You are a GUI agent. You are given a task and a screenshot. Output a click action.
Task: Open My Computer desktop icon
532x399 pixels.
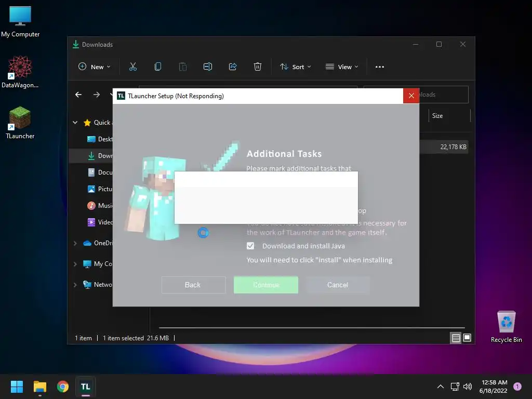click(20, 22)
